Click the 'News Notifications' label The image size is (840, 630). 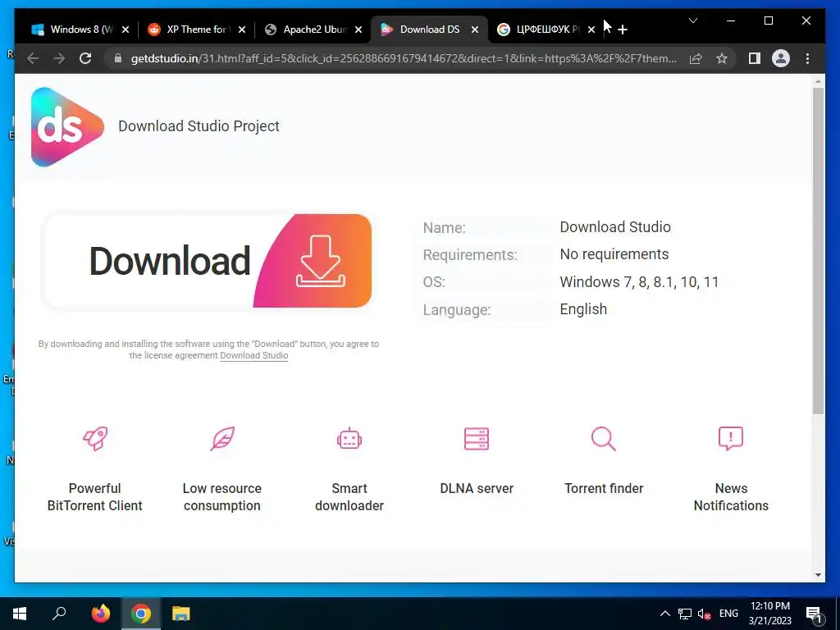click(731, 496)
